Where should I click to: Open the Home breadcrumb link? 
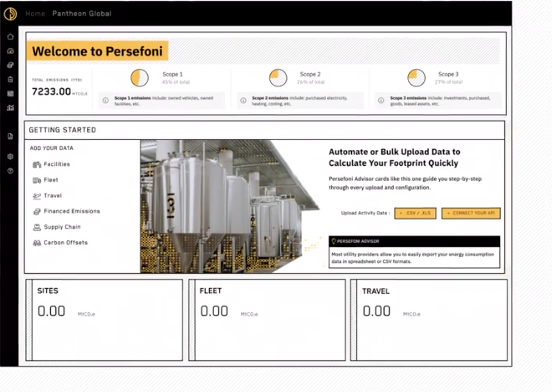coord(35,14)
